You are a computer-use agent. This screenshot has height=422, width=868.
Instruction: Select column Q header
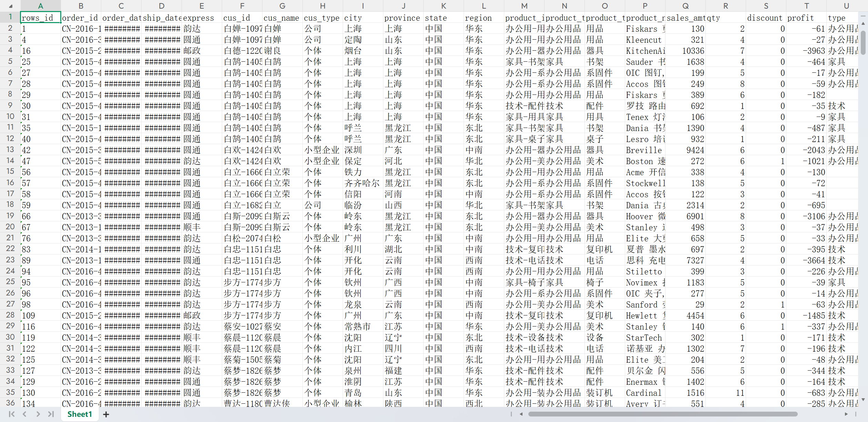(x=685, y=6)
